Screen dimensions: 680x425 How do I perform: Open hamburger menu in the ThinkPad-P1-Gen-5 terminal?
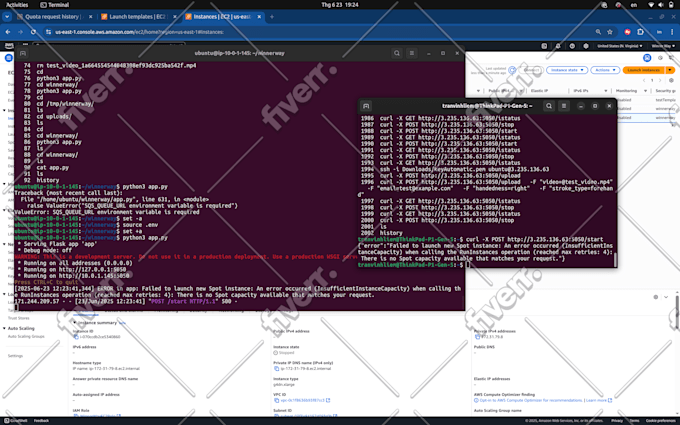tap(564, 106)
